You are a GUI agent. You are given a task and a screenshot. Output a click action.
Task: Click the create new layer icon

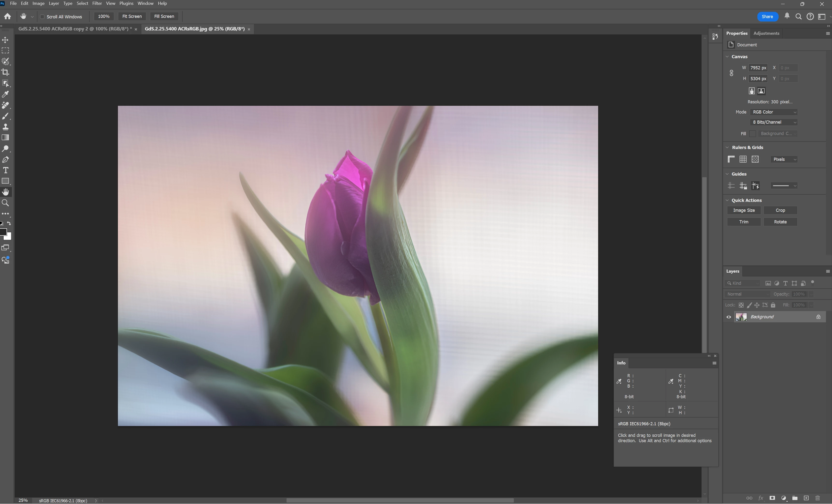(806, 498)
